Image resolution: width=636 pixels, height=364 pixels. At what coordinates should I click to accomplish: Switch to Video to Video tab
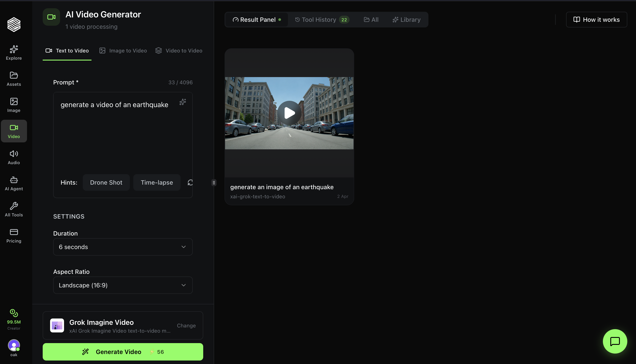[179, 51]
